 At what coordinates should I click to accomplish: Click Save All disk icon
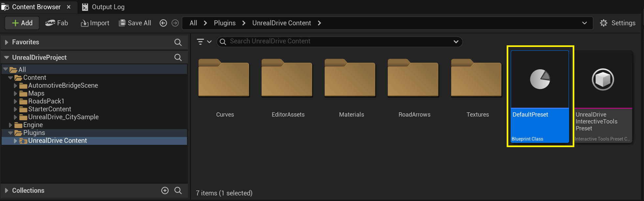(x=122, y=23)
